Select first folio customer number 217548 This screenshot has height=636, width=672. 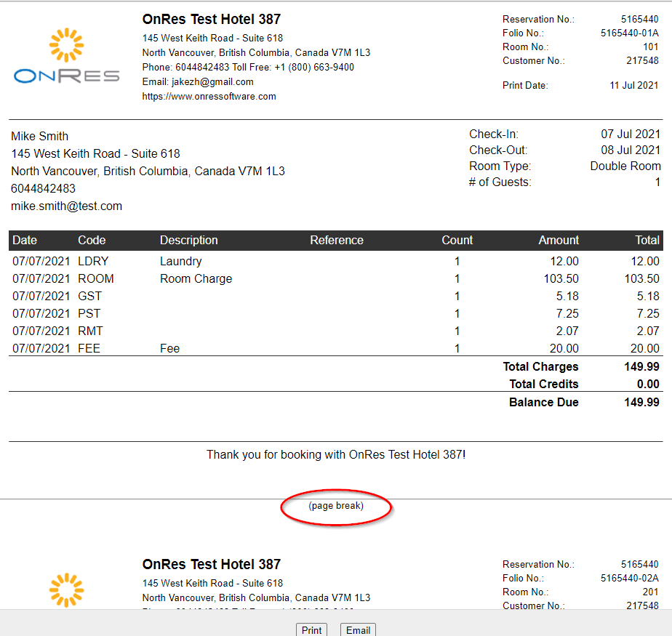(x=642, y=61)
